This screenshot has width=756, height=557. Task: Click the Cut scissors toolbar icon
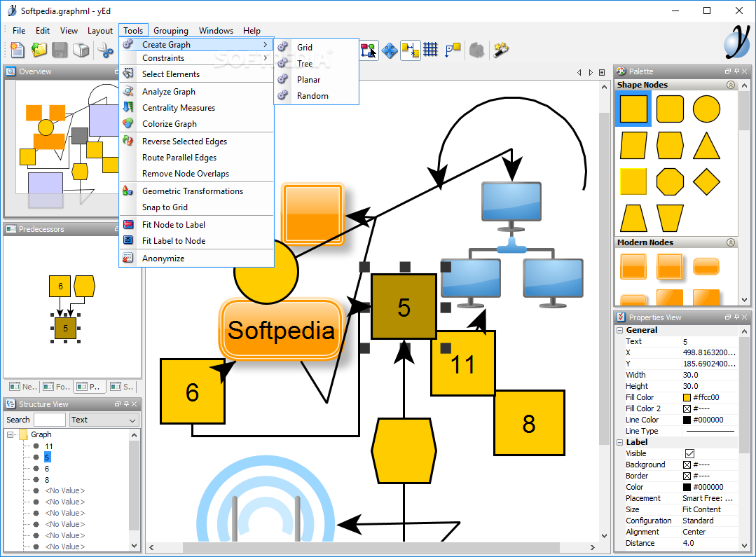pyautogui.click(x=104, y=50)
